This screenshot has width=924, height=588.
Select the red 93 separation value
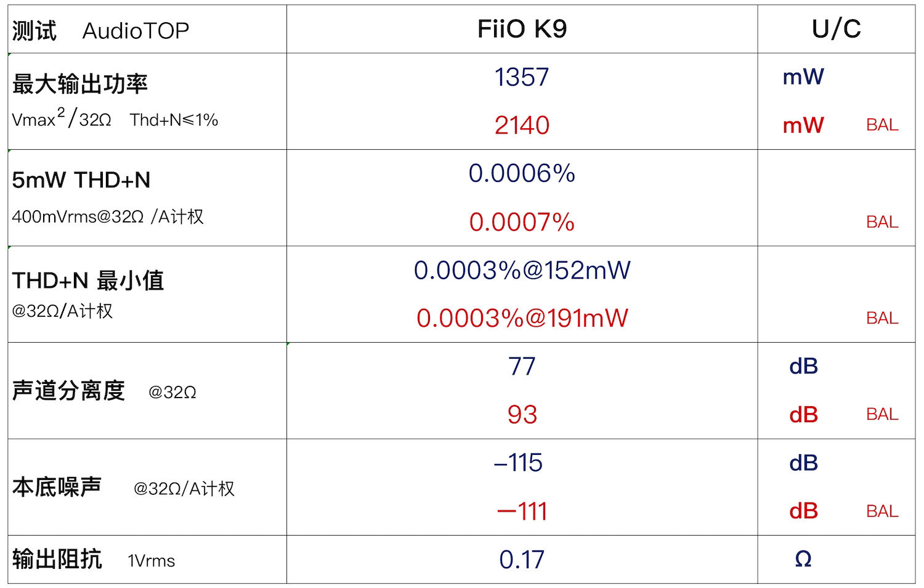point(522,415)
